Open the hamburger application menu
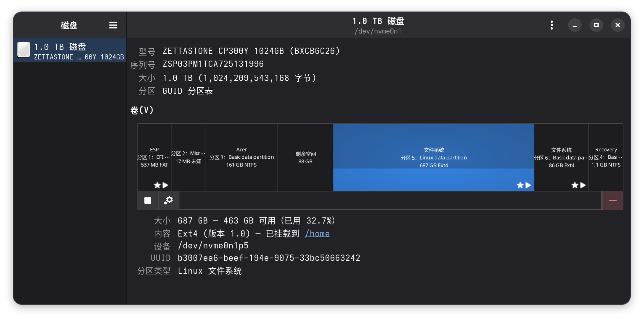644x319 pixels. (113, 25)
